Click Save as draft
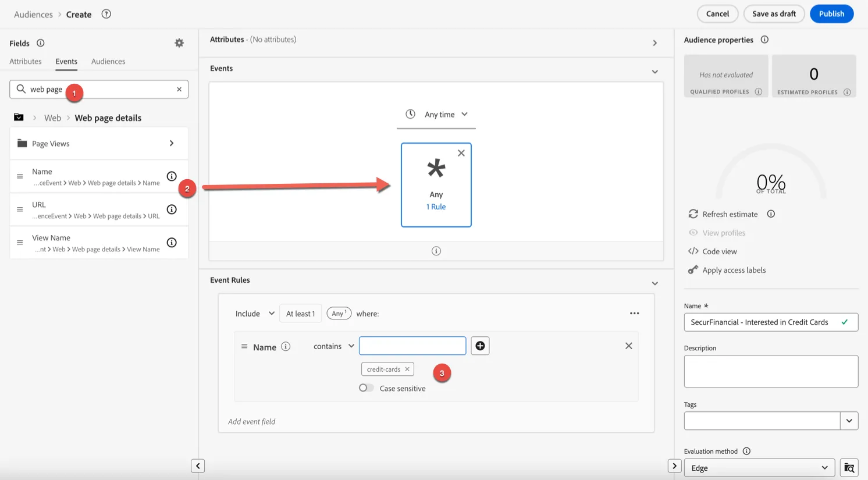Image resolution: width=868 pixels, height=480 pixels. [x=774, y=14]
